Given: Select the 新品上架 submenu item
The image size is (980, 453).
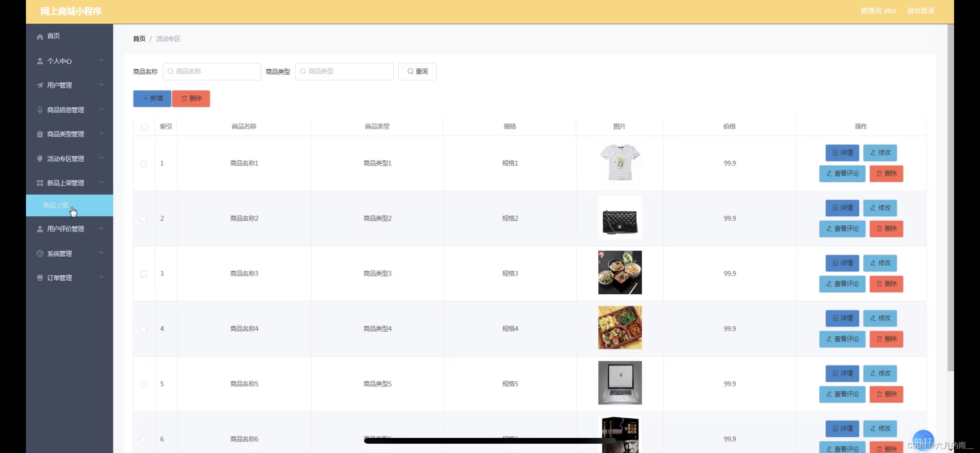Looking at the screenshot, I should (x=56, y=205).
